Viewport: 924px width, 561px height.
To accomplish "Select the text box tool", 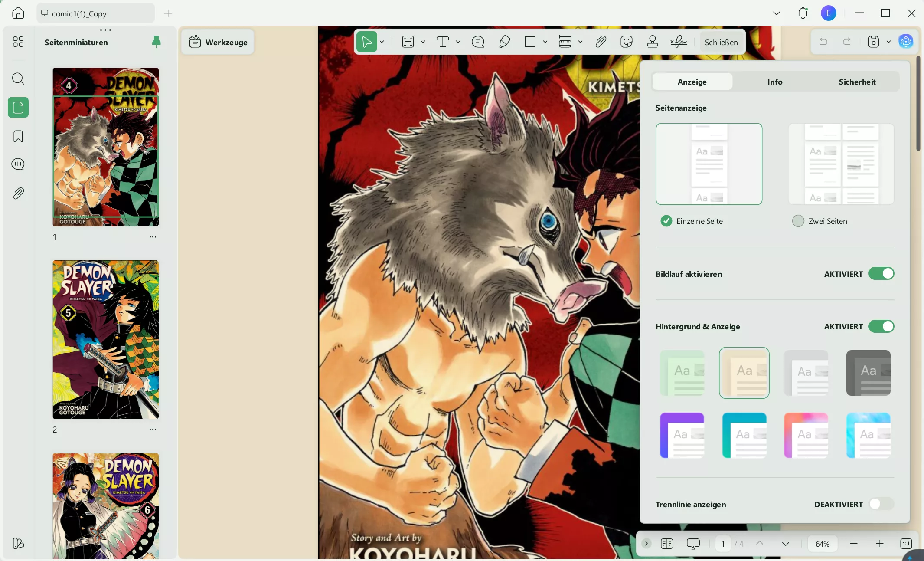I will [x=443, y=42].
